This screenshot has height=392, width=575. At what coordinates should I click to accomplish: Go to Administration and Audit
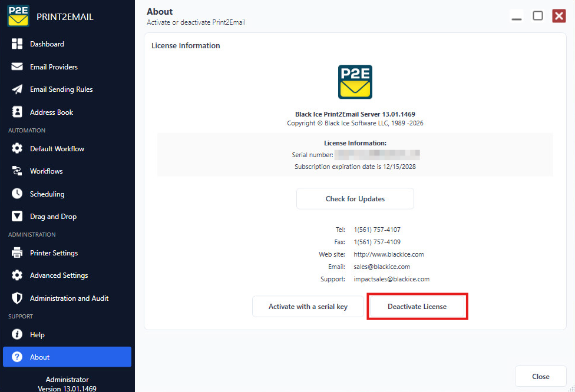67,298
